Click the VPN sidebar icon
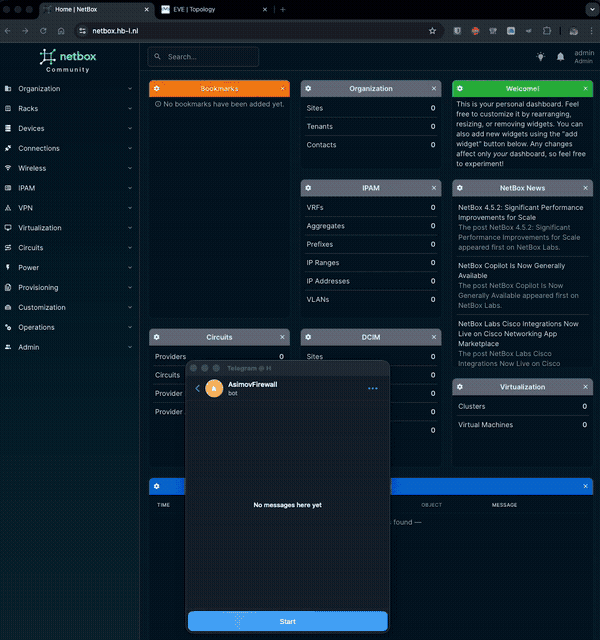This screenshot has height=640, width=600. 8,208
